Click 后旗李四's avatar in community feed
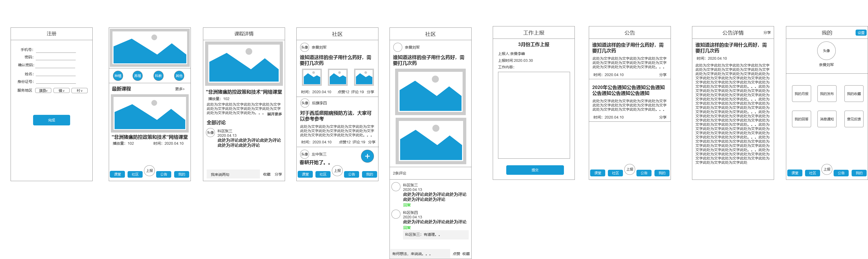The width and height of the screenshot is (868, 259). click(305, 103)
